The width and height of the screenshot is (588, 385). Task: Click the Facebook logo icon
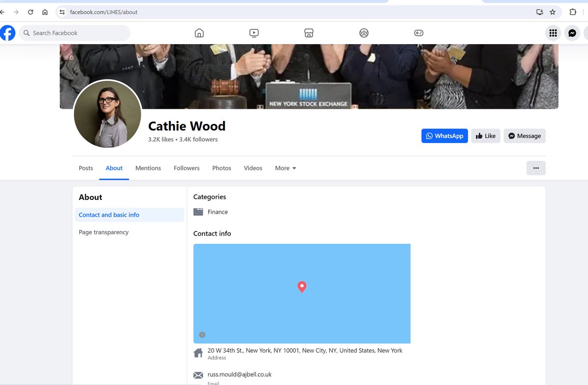pos(7,33)
